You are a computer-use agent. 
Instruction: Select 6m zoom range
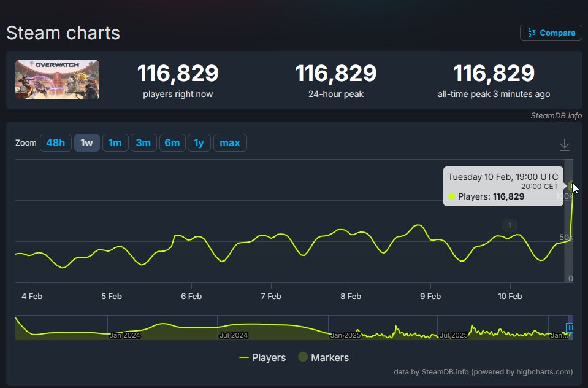[172, 142]
